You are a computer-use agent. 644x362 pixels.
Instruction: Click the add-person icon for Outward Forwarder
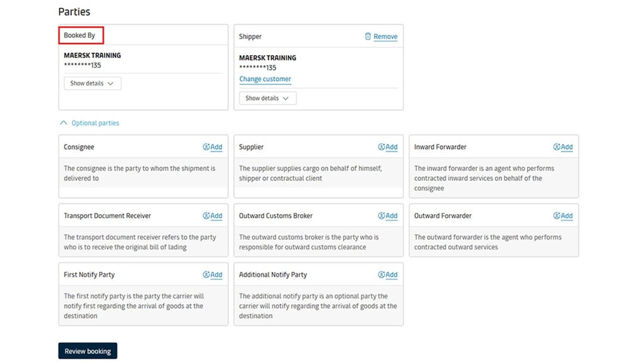pyautogui.click(x=556, y=216)
